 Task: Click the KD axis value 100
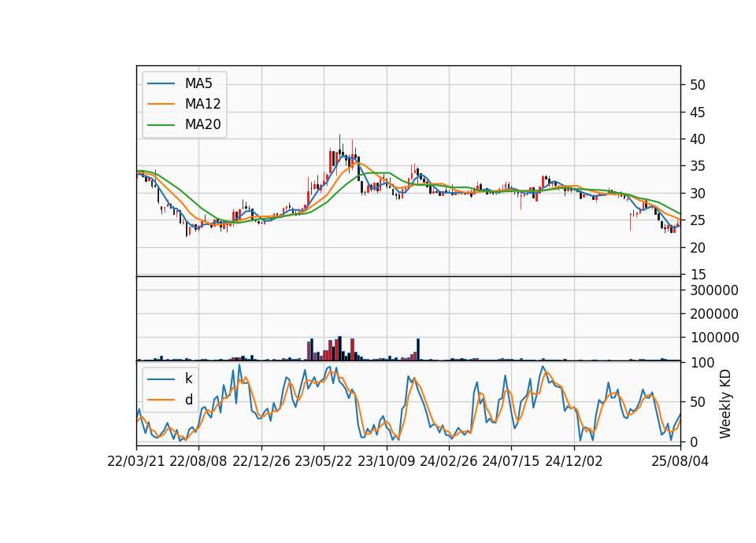(x=702, y=363)
